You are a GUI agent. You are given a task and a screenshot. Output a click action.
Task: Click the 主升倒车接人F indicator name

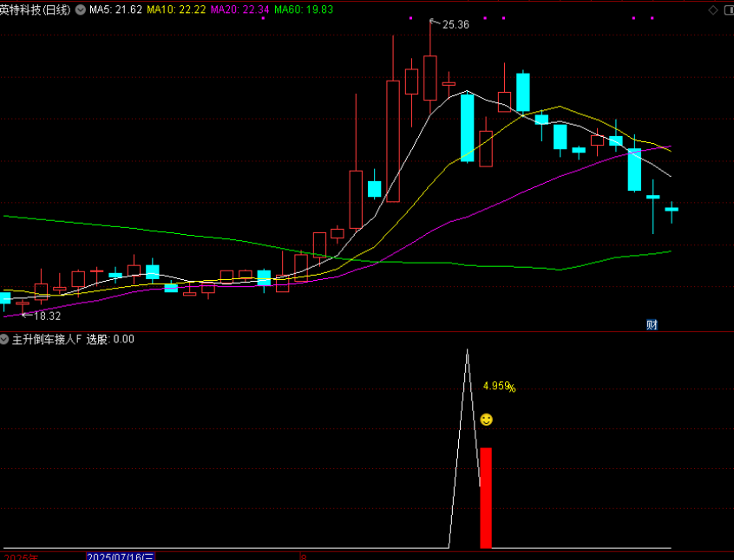[46, 339]
